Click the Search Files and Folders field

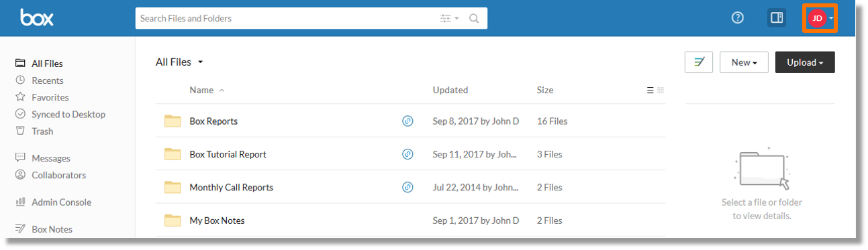click(x=285, y=18)
